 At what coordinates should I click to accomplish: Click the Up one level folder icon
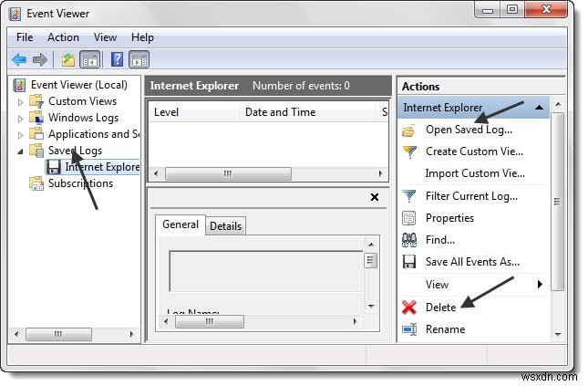68,59
